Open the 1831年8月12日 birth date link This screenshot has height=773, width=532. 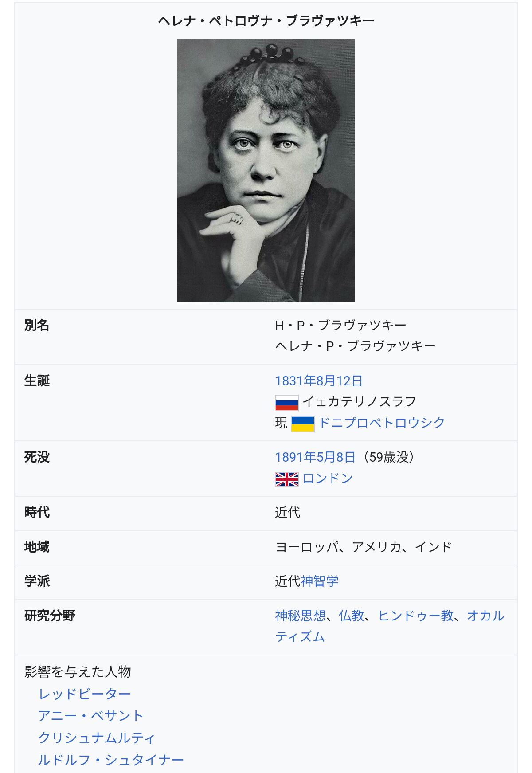coord(319,381)
